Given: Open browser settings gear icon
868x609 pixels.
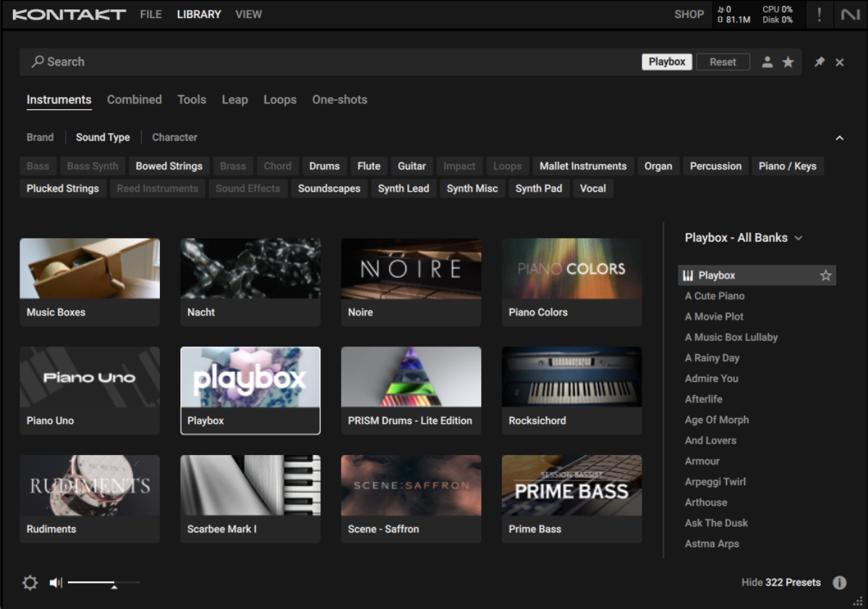Looking at the screenshot, I should click(x=30, y=582).
